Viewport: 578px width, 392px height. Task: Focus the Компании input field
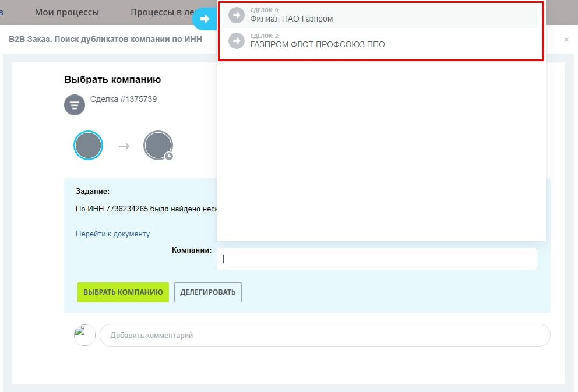coord(377,259)
